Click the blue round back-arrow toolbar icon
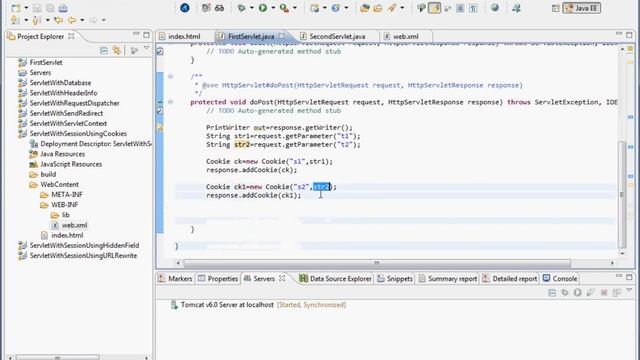Screen dimensions: 640x360 coord(184,8)
